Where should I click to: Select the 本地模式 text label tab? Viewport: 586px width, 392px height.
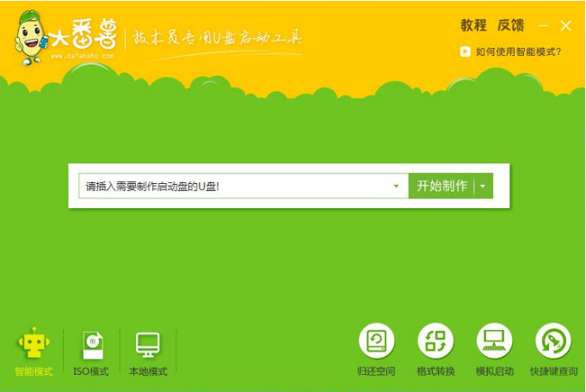148,371
